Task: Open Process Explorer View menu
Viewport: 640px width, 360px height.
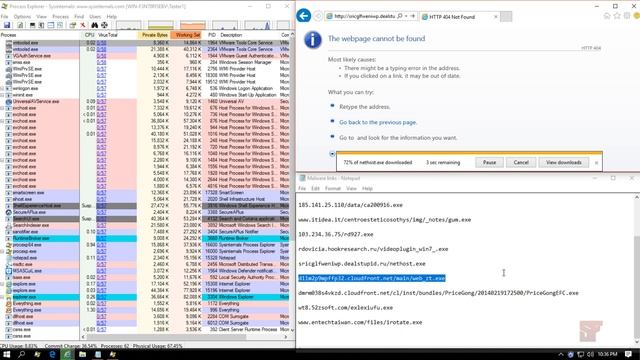Action: tap(41, 17)
